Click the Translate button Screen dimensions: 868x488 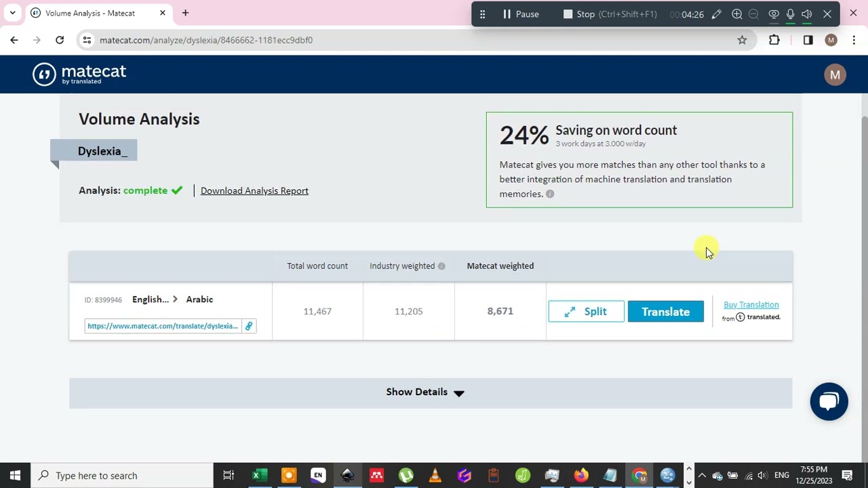pyautogui.click(x=665, y=312)
